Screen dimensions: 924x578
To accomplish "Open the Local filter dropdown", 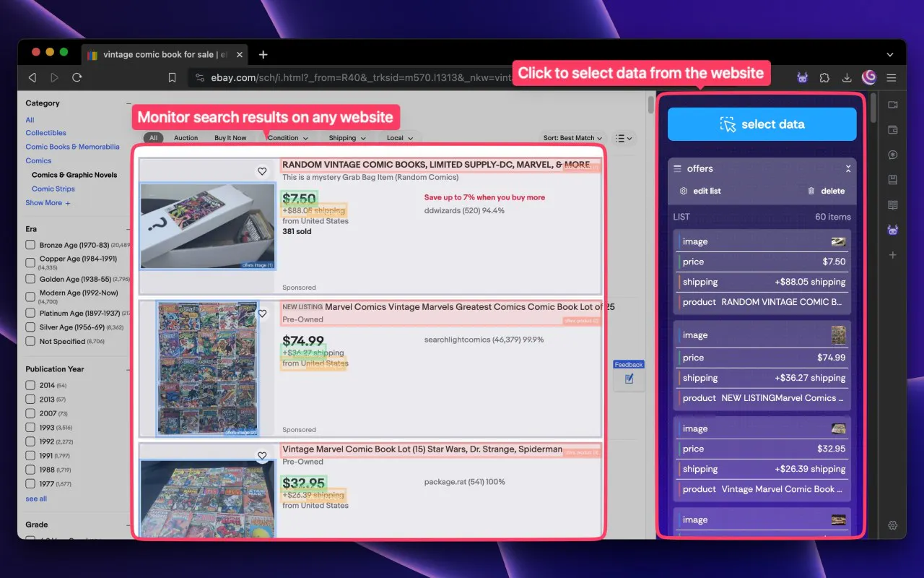I will (399, 138).
